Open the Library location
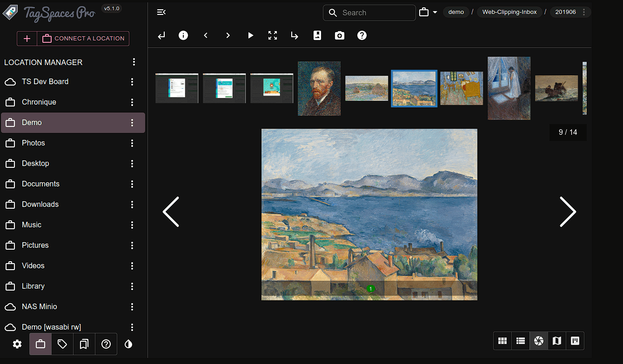The image size is (623, 364). (x=73, y=286)
